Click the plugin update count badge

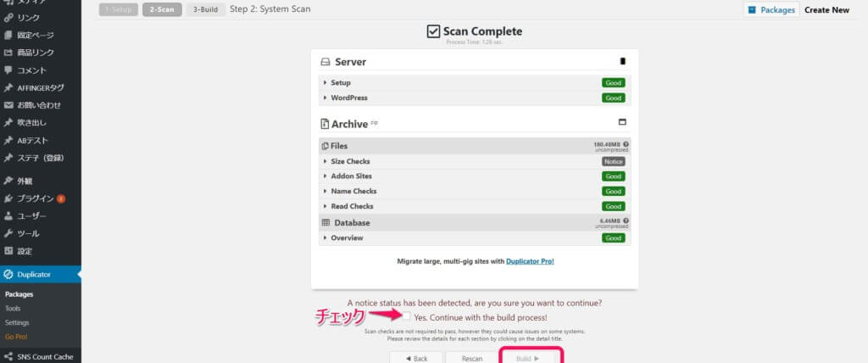point(61,198)
